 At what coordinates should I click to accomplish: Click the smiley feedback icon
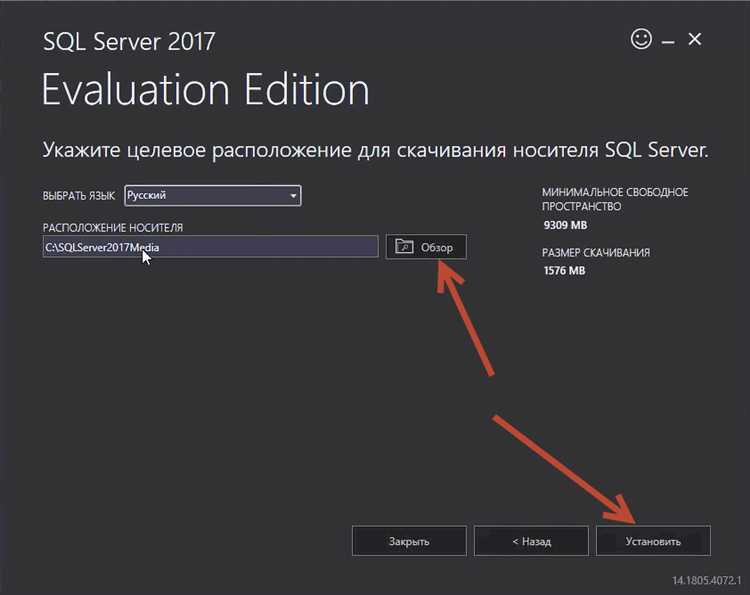[x=641, y=39]
